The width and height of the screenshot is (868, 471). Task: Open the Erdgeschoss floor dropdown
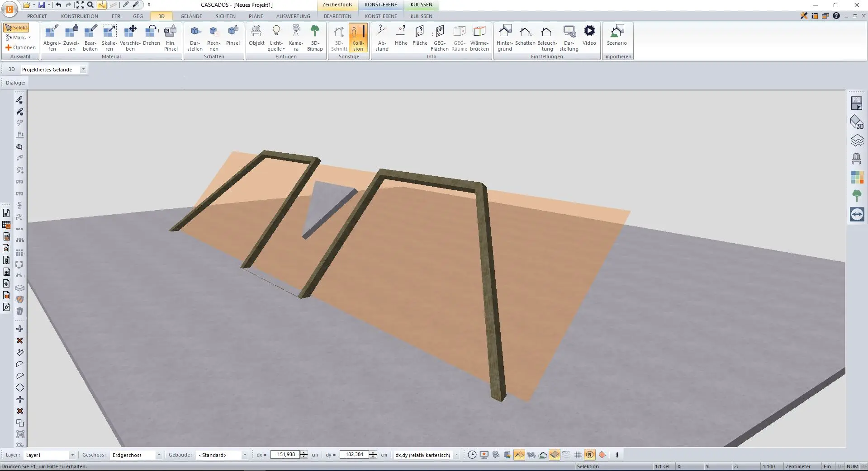point(159,455)
